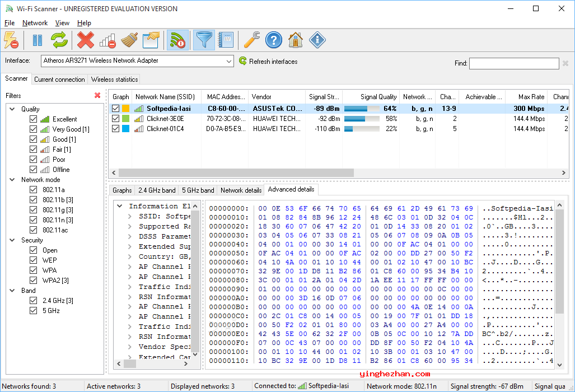Open the View menu
The width and height of the screenshot is (575, 392).
point(62,23)
